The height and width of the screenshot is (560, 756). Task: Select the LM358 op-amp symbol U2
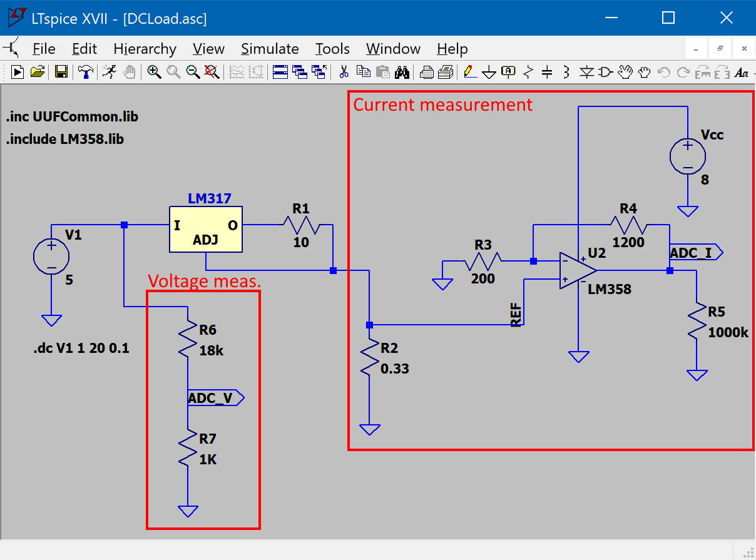[578, 271]
